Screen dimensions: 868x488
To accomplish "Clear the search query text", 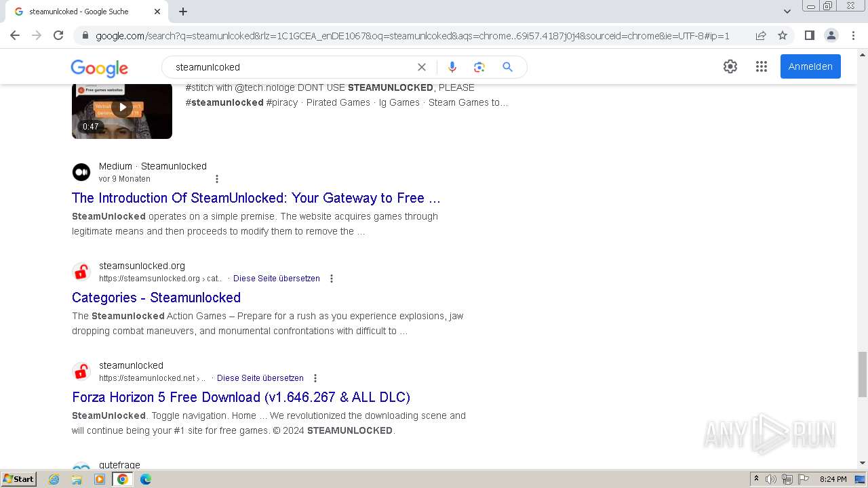I will coord(422,67).
